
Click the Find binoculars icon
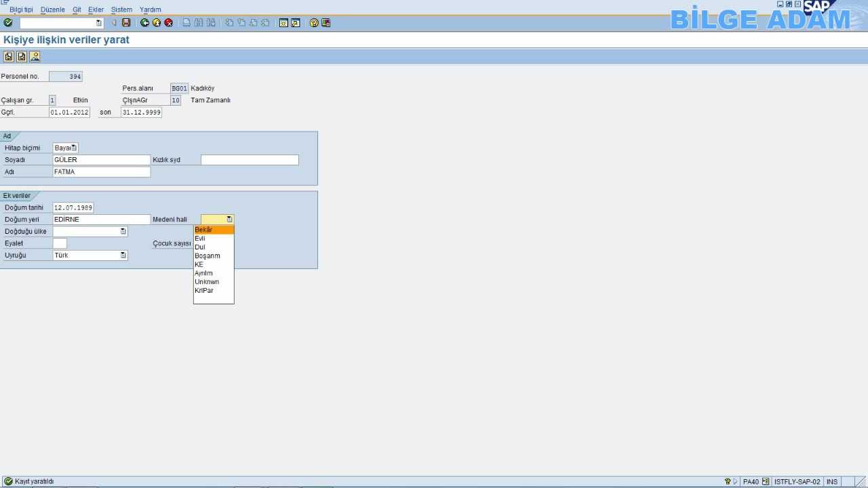pyautogui.click(x=199, y=23)
